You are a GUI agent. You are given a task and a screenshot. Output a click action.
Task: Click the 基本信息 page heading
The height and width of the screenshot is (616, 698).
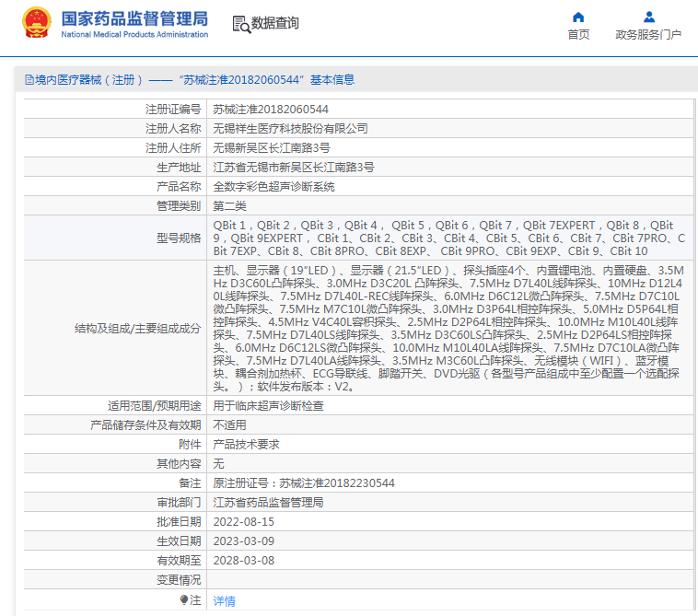coord(332,80)
